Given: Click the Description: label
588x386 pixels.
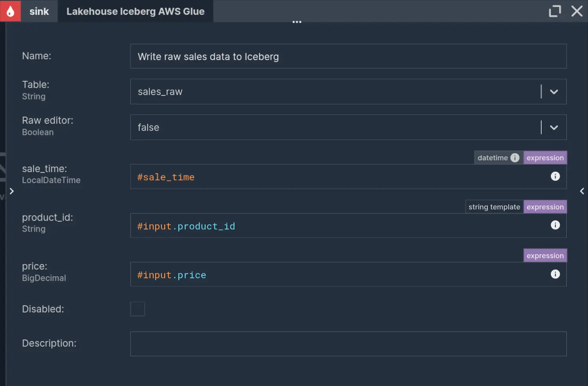Looking at the screenshot, I should (x=49, y=343).
